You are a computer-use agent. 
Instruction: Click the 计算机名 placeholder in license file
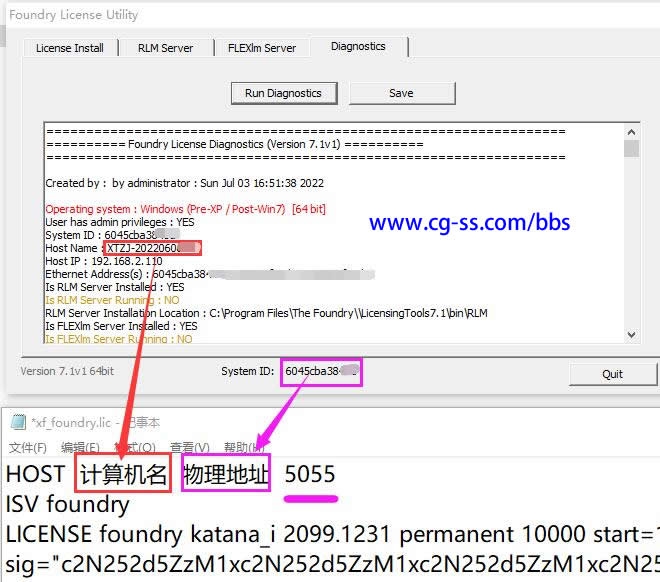pyautogui.click(x=124, y=474)
